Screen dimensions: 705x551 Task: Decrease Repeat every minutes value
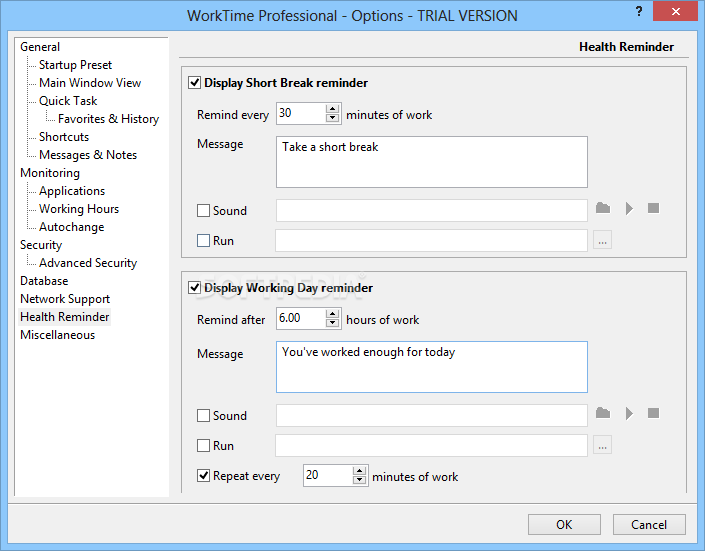point(359,480)
